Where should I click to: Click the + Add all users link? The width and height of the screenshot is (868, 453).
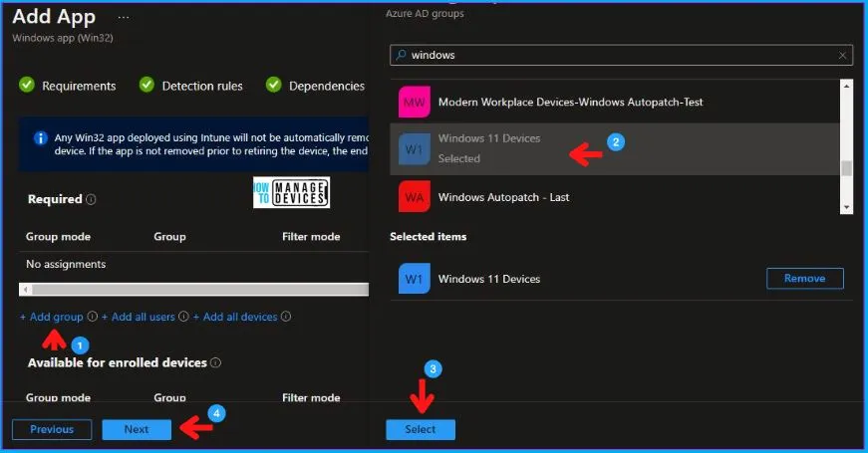[x=139, y=317]
